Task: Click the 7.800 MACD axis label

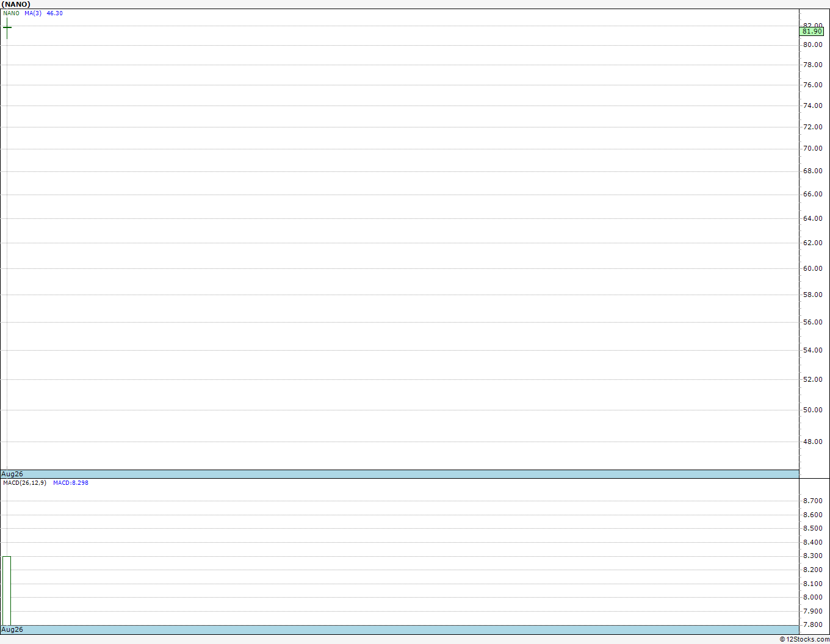Action: click(812, 624)
